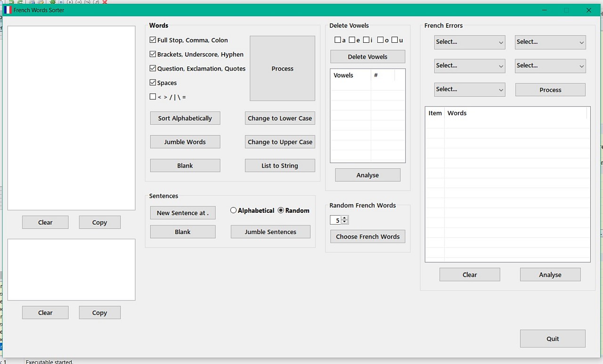
Task: Toggle the Full Stop, Comma, Colon checkbox
Action: pos(153,40)
